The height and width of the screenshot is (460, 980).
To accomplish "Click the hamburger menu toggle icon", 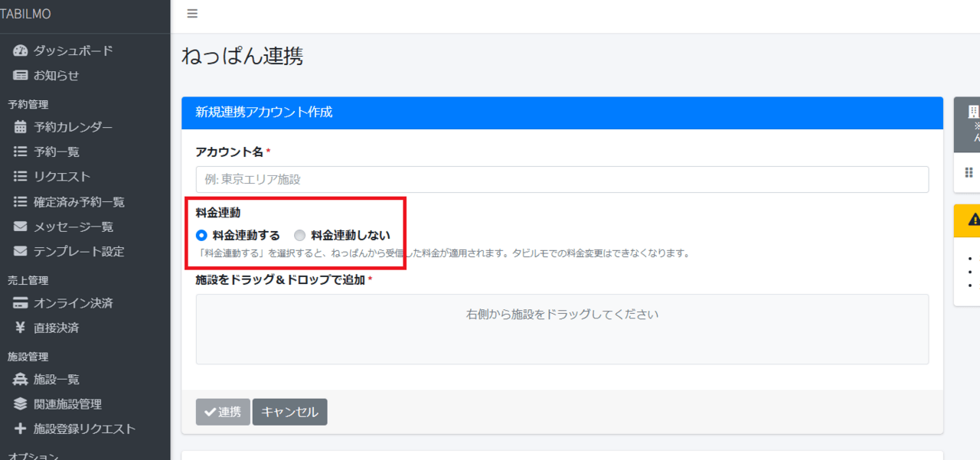I will (192, 14).
